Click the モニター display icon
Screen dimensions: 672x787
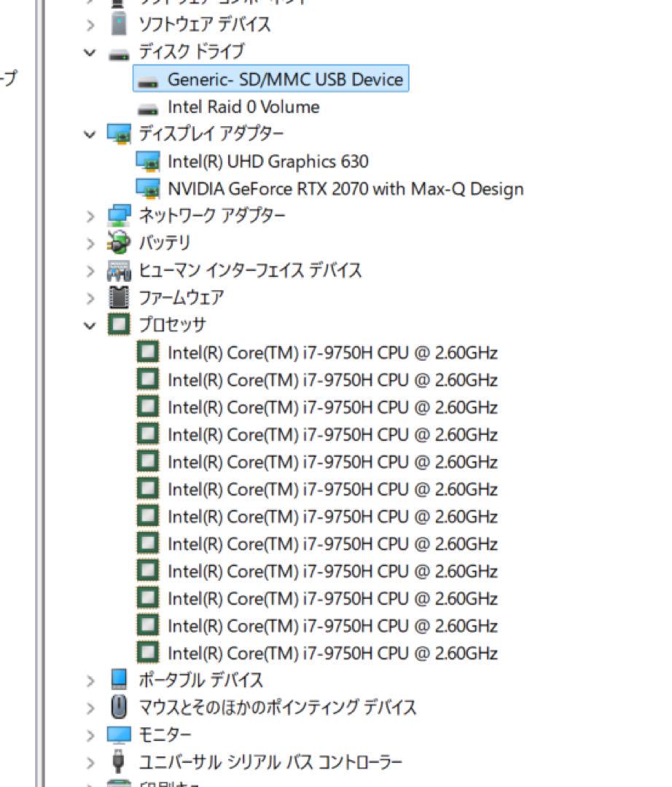point(119,735)
